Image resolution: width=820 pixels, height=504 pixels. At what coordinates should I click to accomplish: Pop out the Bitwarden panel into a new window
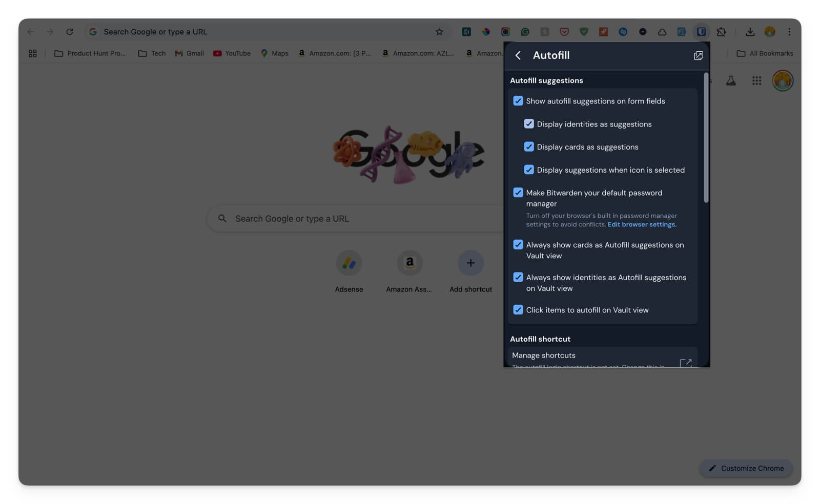click(x=698, y=55)
